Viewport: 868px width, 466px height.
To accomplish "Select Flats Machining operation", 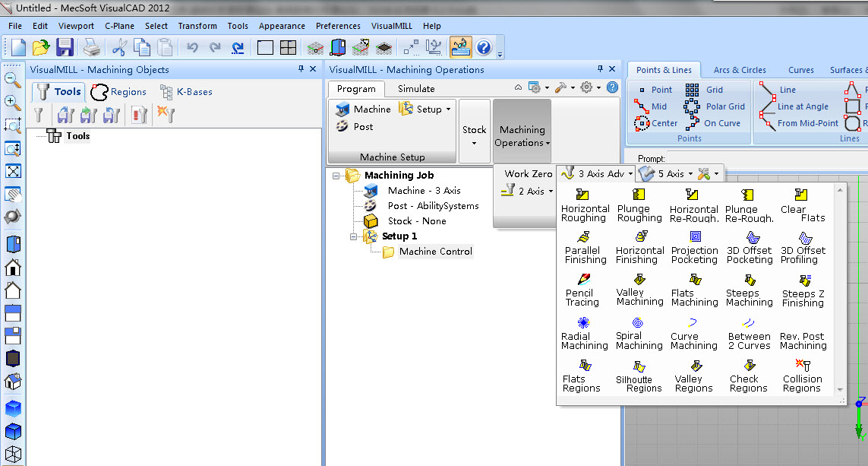I will [694, 290].
